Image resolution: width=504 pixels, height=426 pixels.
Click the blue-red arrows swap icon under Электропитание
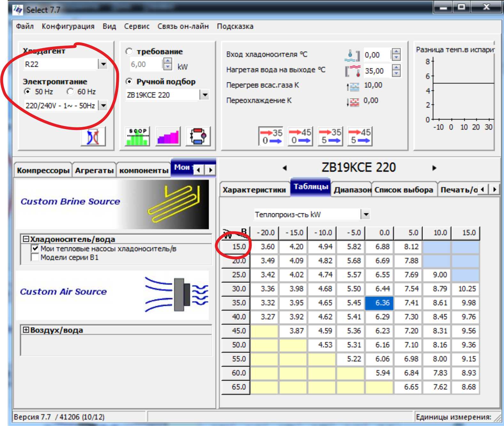click(93, 137)
